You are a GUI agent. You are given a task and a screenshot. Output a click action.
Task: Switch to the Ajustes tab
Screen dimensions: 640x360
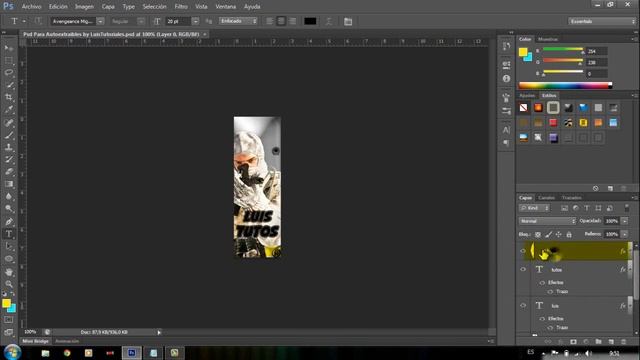[x=527, y=96]
